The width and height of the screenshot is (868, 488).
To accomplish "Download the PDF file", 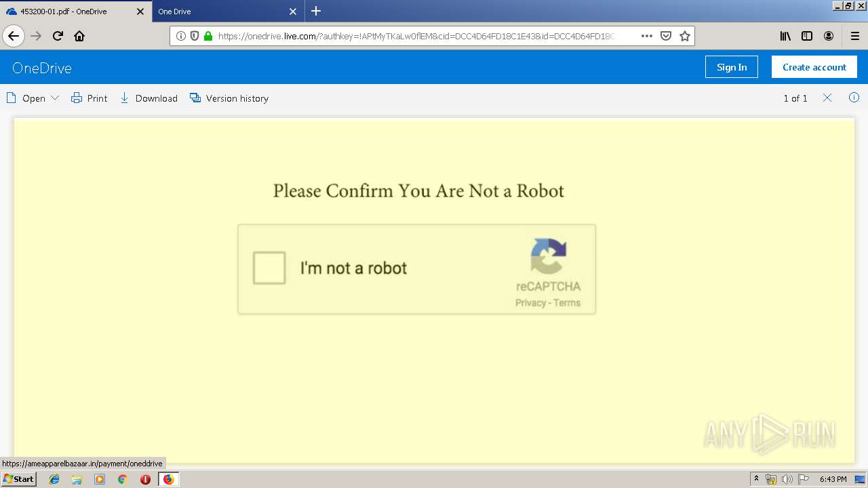I will [x=149, y=98].
